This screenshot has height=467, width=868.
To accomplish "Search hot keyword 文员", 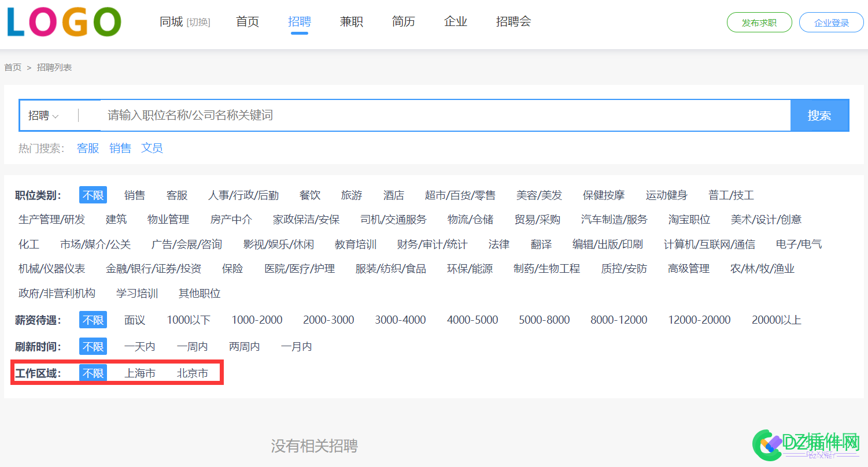I will (152, 148).
